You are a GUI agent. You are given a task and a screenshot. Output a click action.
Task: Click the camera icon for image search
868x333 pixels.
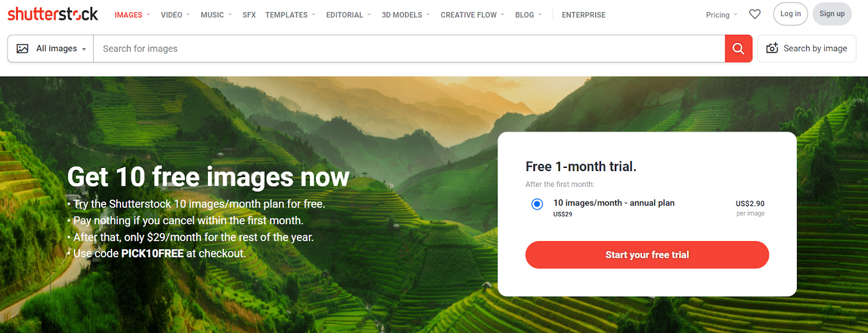click(x=772, y=48)
